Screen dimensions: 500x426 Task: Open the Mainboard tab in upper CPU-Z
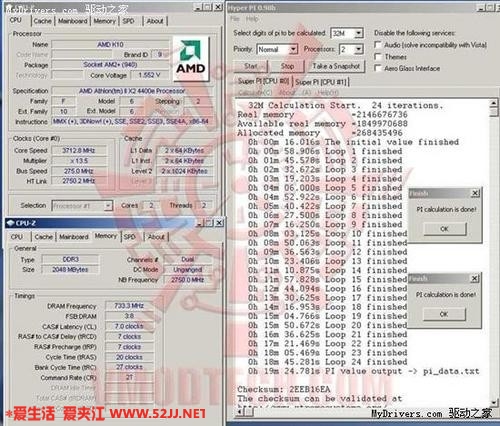coord(73,21)
